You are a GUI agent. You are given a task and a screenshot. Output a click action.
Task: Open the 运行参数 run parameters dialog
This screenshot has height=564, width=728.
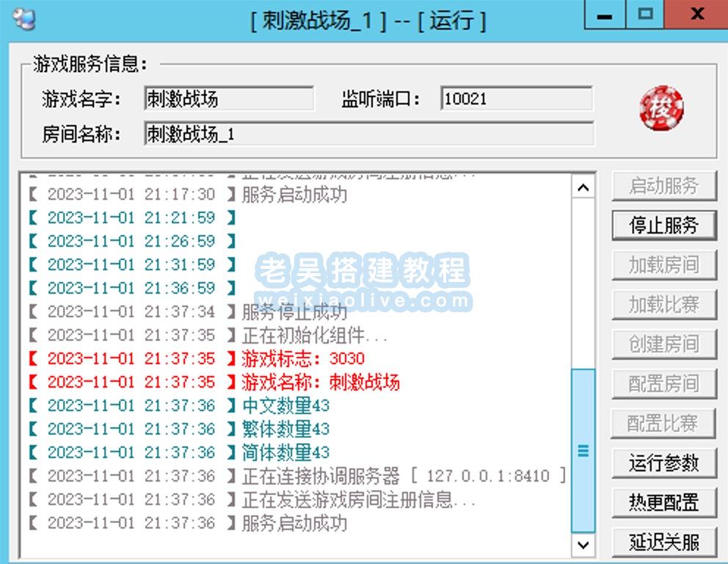pyautogui.click(x=663, y=463)
